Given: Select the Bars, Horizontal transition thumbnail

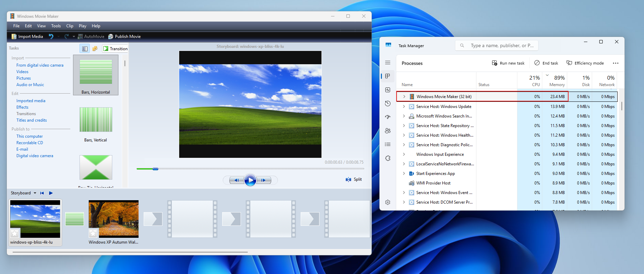Looking at the screenshot, I should pyautogui.click(x=96, y=75).
